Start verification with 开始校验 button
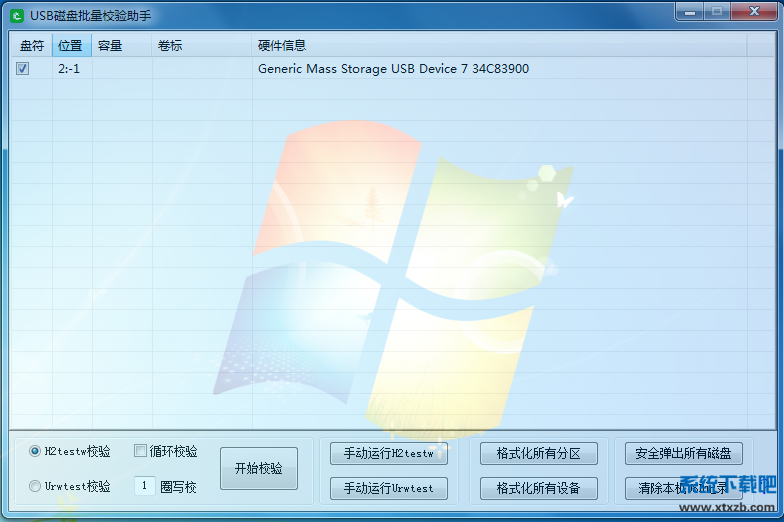 tap(259, 468)
